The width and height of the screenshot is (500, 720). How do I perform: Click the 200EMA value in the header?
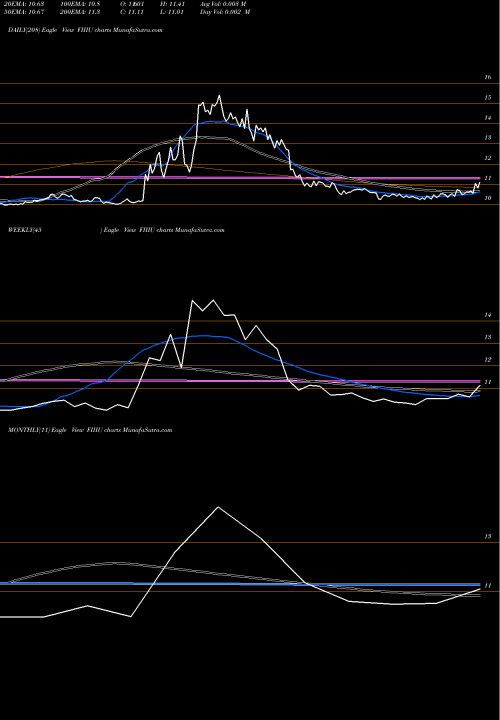point(79,12)
